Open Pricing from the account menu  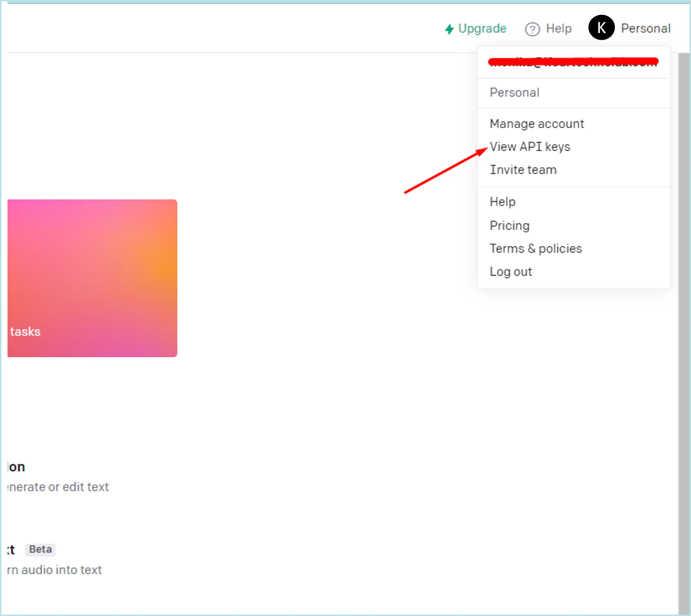510,225
